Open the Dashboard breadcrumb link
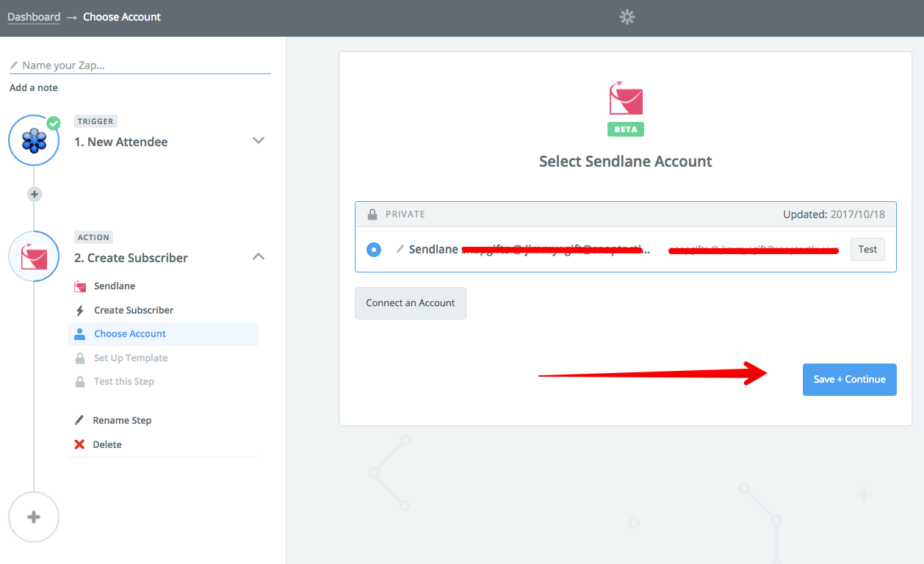 34,16
